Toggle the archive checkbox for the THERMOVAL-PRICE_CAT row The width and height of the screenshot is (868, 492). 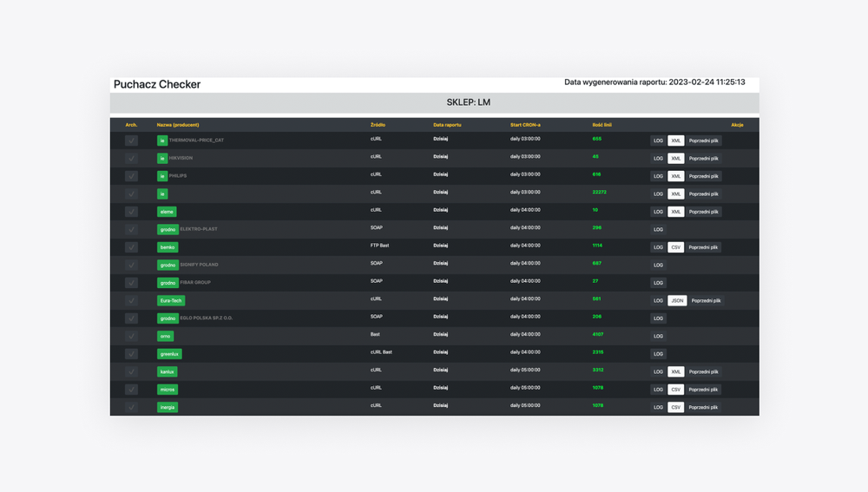(x=131, y=141)
